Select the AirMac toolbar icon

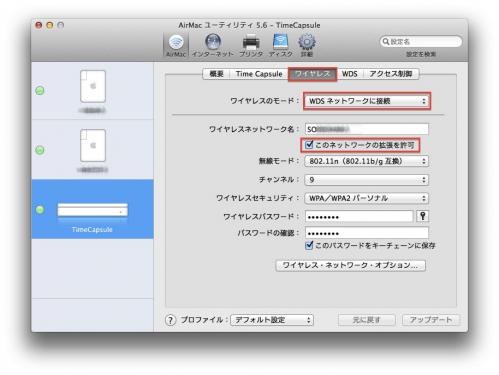(x=176, y=45)
